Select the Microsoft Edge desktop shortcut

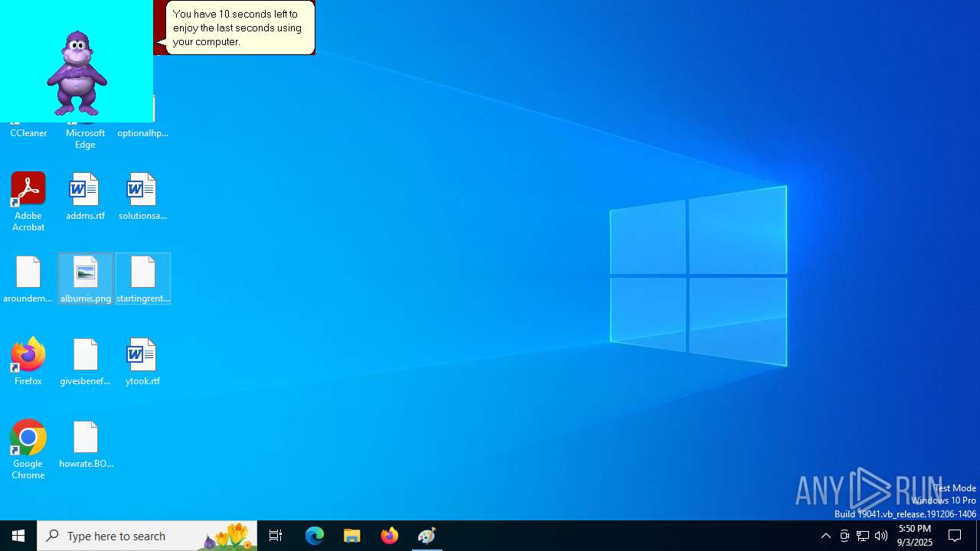pos(85,137)
